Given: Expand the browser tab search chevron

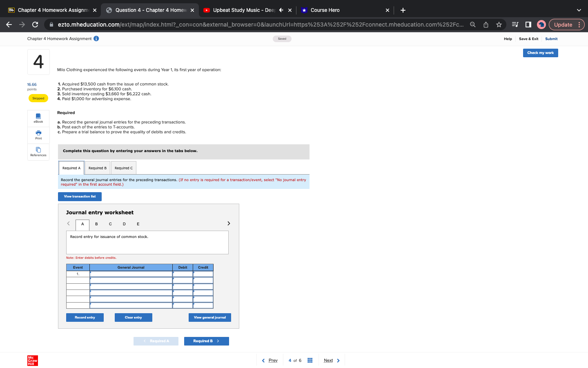Looking at the screenshot, I should click(579, 10).
